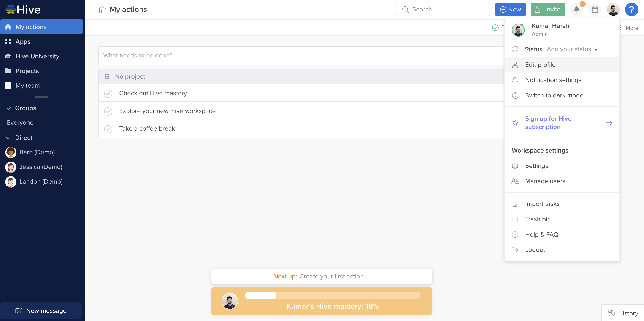
Task: Click the status smiley icon
Action: [515, 49]
